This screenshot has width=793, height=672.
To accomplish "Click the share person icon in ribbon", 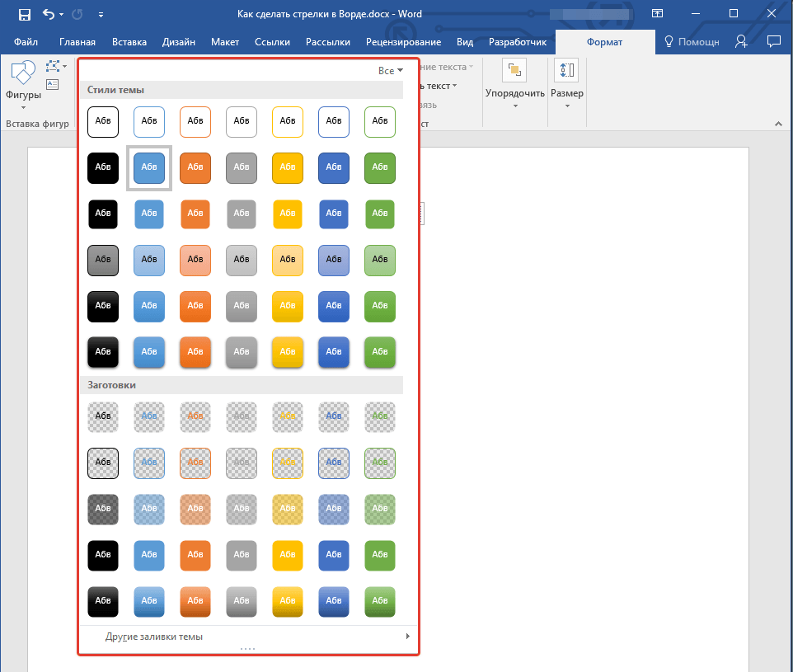I will [x=742, y=42].
